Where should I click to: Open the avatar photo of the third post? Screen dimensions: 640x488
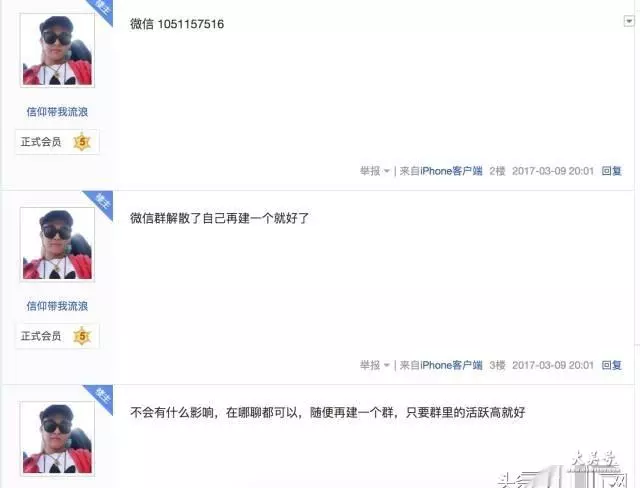tap(58, 439)
